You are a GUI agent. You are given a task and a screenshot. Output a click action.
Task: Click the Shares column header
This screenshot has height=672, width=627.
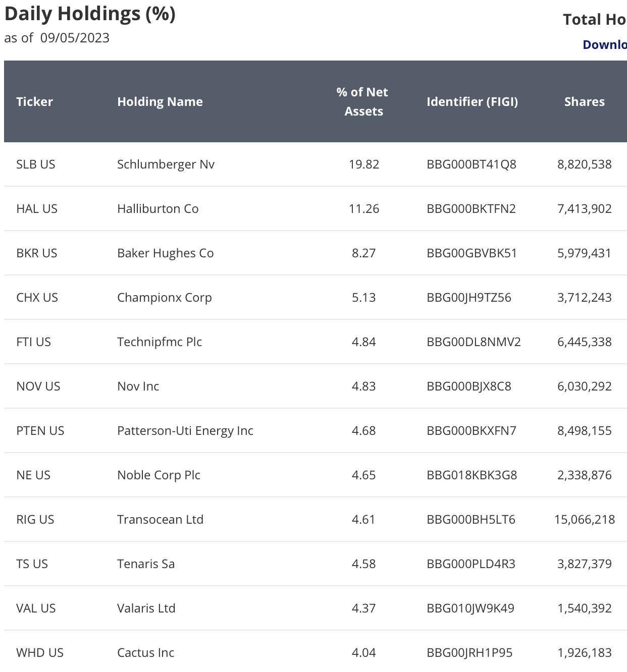585,101
